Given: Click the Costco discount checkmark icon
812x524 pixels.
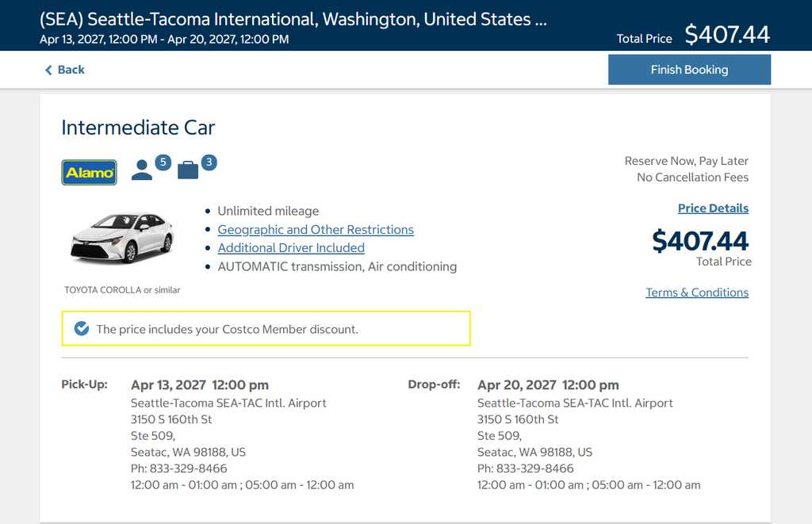Looking at the screenshot, I should [x=82, y=328].
